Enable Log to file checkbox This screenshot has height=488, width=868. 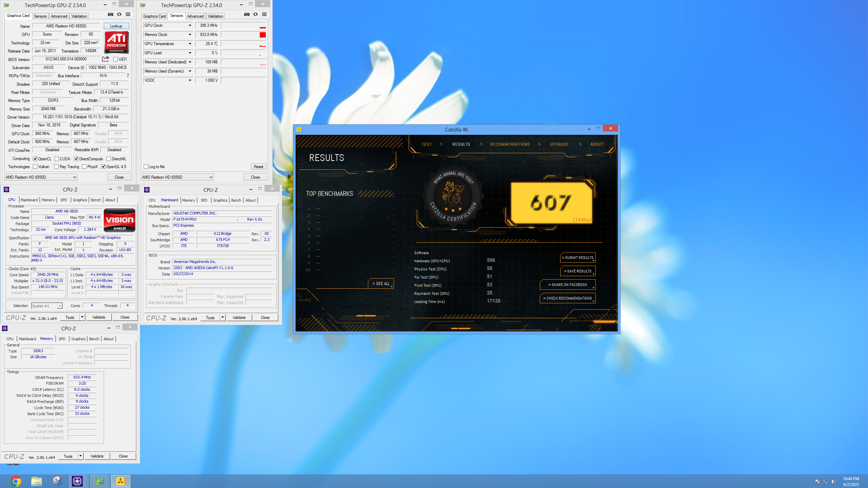(x=146, y=167)
